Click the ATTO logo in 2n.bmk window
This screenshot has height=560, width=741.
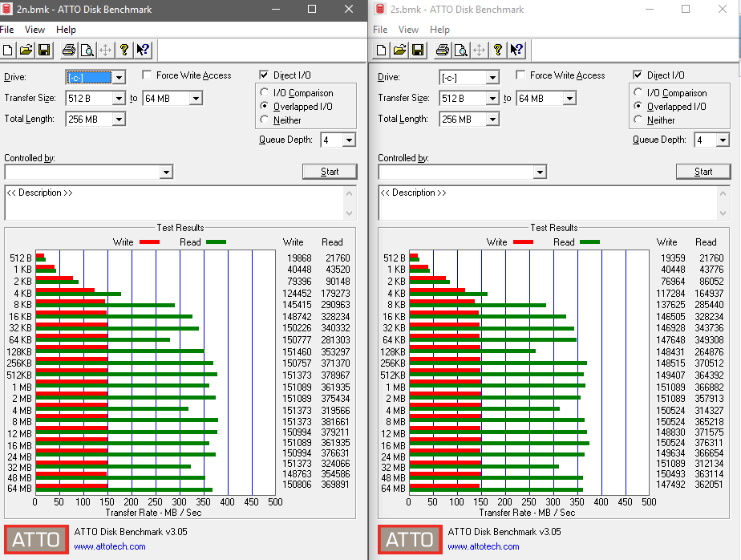coord(36,539)
